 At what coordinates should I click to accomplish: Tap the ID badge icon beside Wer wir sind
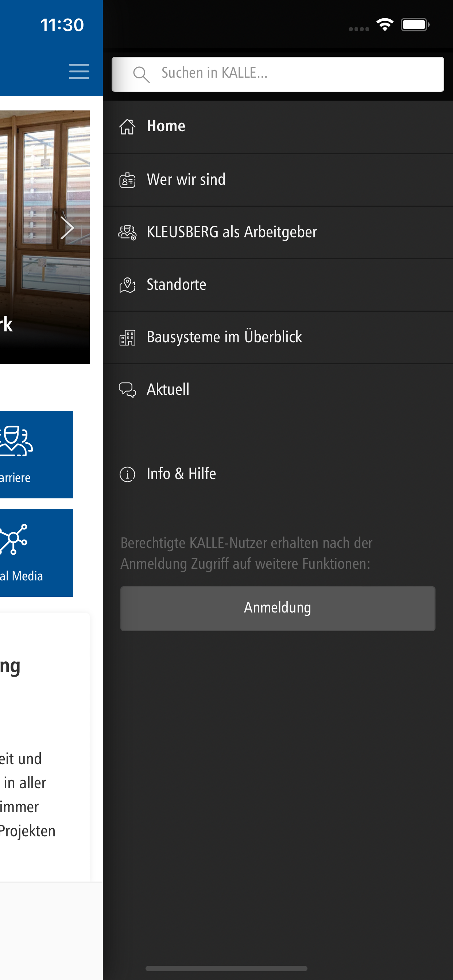click(x=127, y=180)
